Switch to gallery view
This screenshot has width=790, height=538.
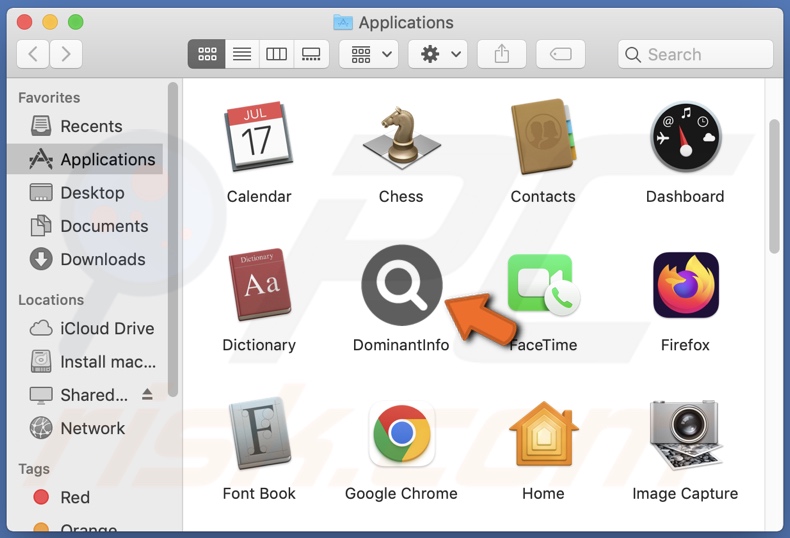pos(311,54)
